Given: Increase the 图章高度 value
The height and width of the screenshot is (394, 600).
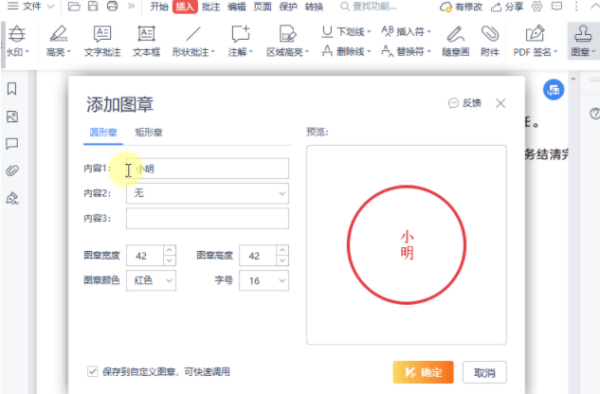Looking at the screenshot, I should click(282, 250).
